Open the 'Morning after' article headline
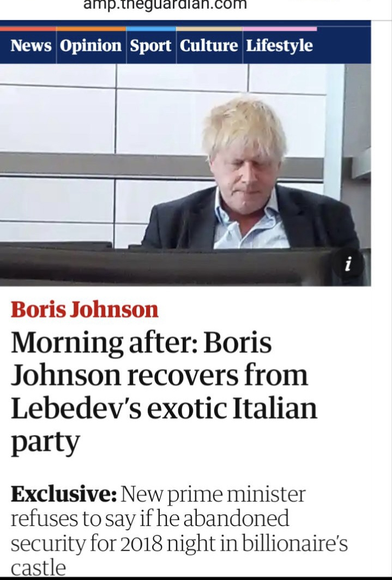The image size is (392, 580). tap(164, 392)
